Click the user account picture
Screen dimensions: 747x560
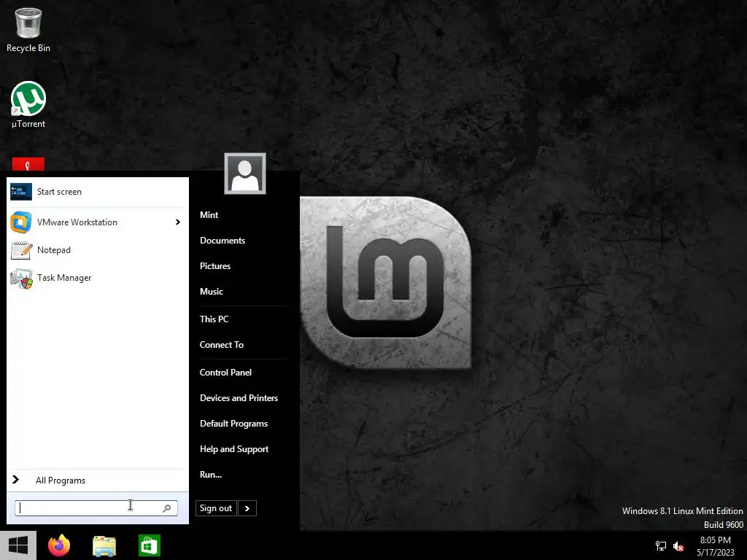pos(245,174)
